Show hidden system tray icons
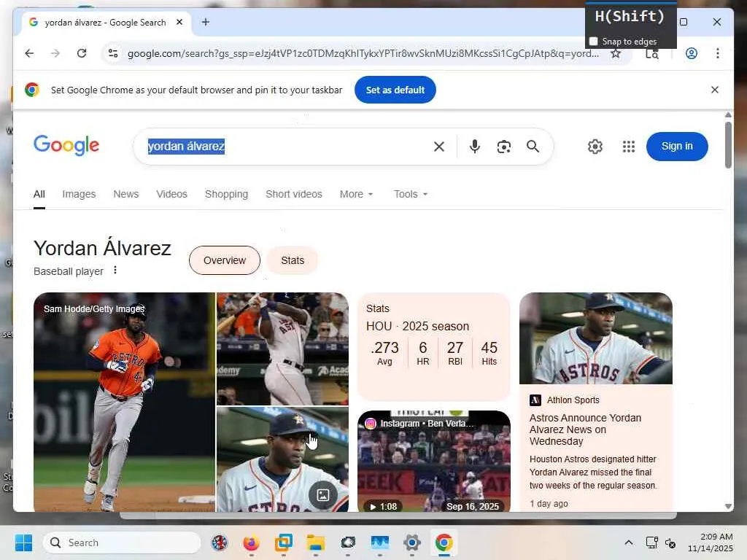 (x=628, y=542)
